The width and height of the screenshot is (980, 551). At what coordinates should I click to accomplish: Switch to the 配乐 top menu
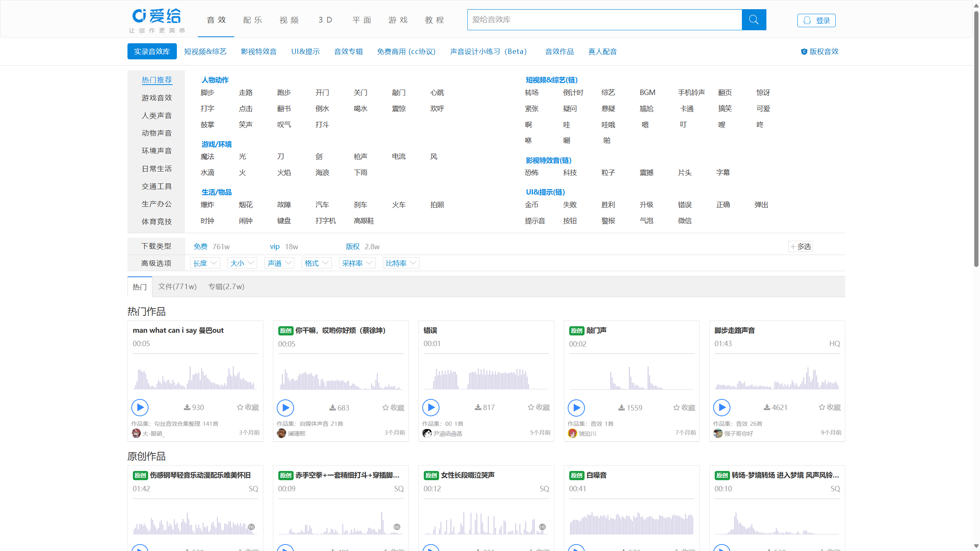point(252,20)
